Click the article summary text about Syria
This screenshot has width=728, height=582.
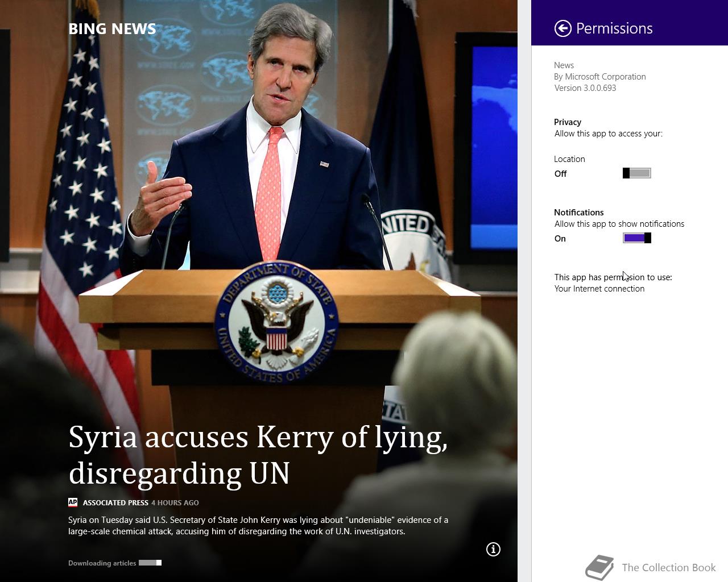tap(258, 526)
